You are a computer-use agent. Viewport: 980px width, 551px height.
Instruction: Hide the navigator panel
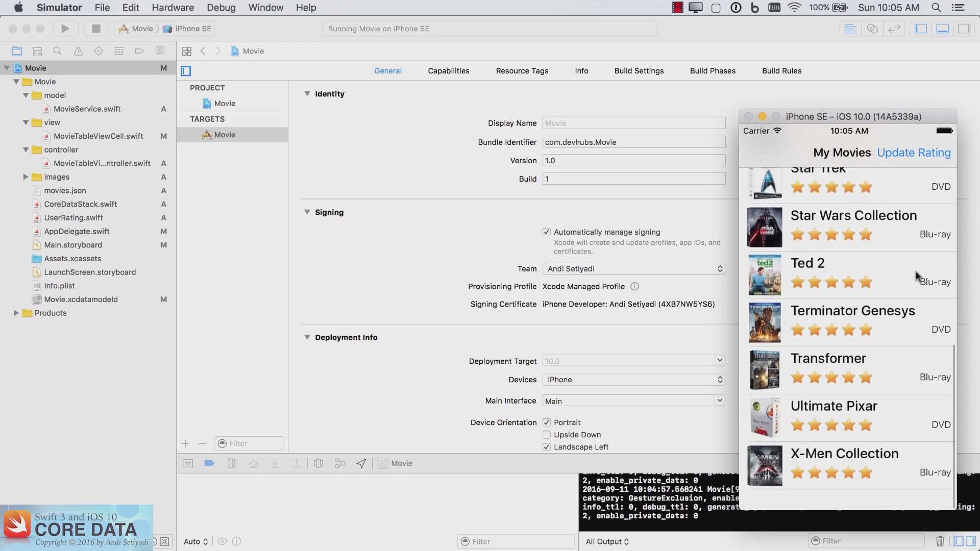[x=921, y=29]
